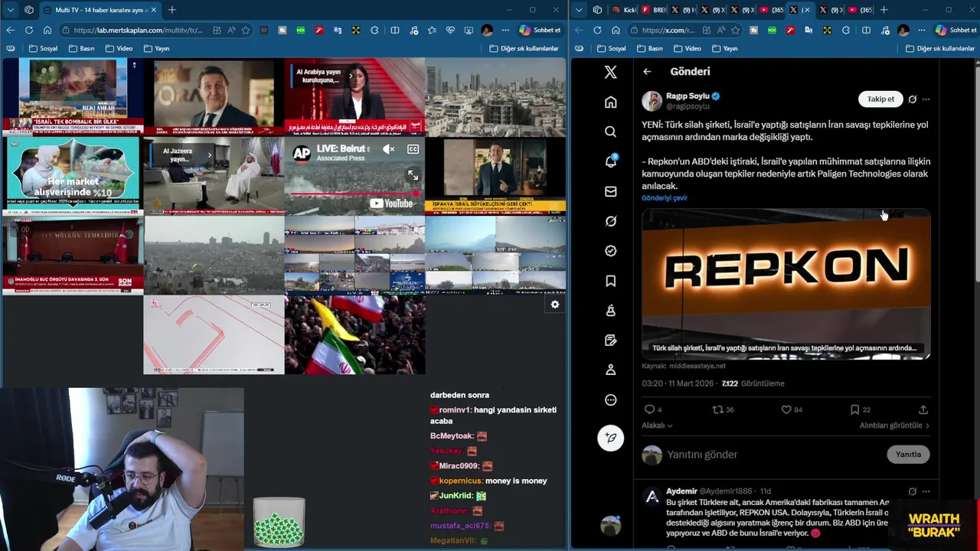
Task: Click Gönderiyi çevir translate link
Action: pyautogui.click(x=665, y=198)
